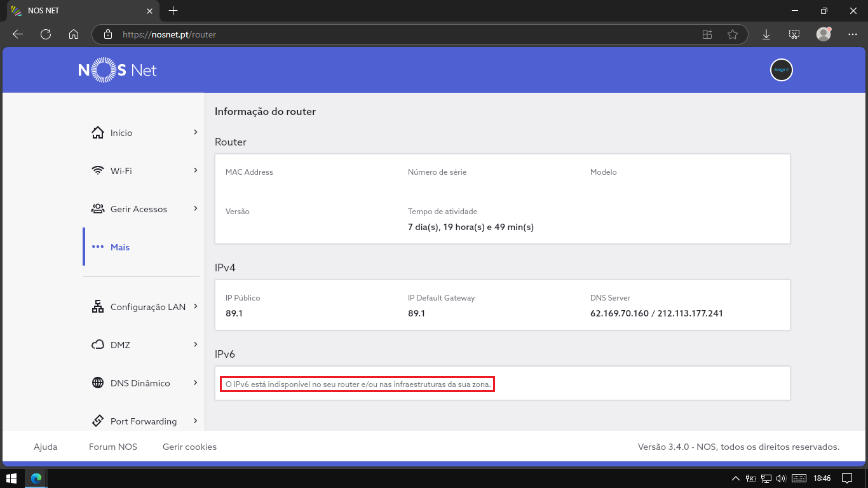868x488 pixels.
Task: Click the NOS Net logo
Action: pos(118,70)
